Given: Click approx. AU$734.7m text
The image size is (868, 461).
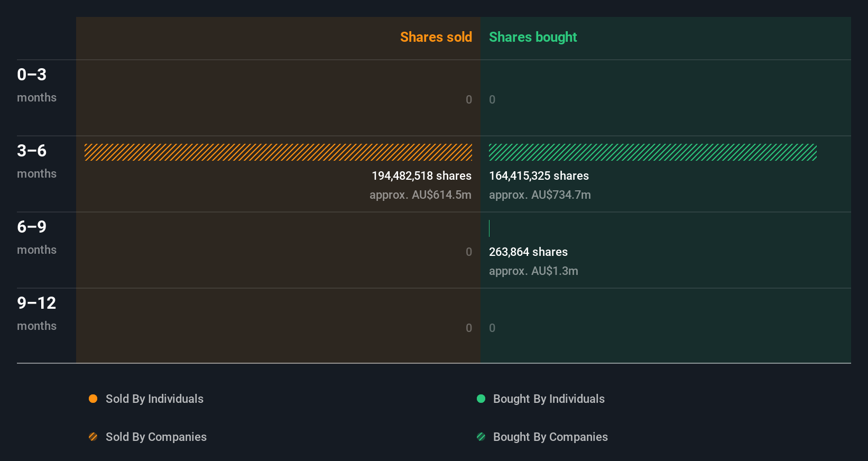Looking at the screenshot, I should tap(540, 195).
